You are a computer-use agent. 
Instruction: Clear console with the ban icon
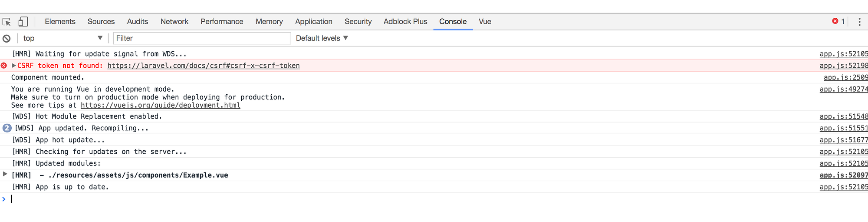click(x=7, y=38)
